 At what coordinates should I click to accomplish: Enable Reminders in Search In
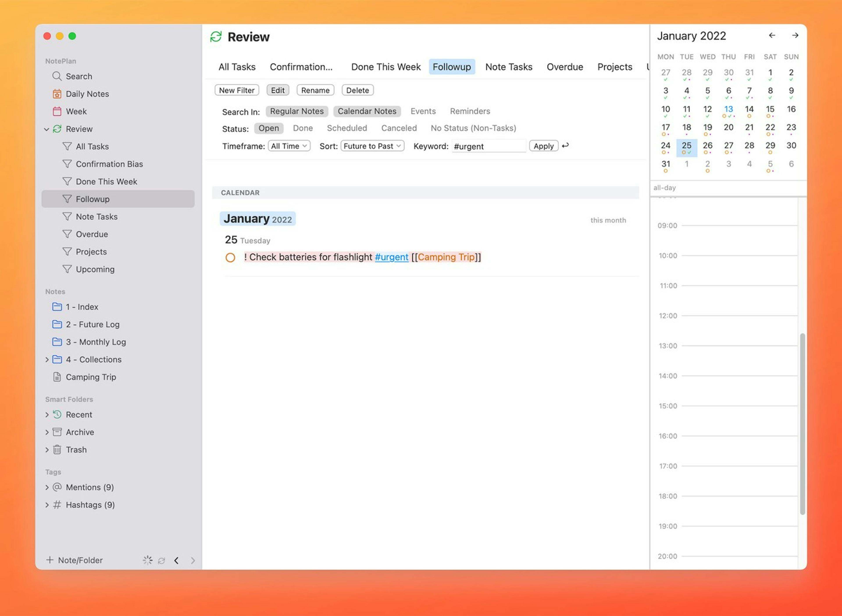470,111
